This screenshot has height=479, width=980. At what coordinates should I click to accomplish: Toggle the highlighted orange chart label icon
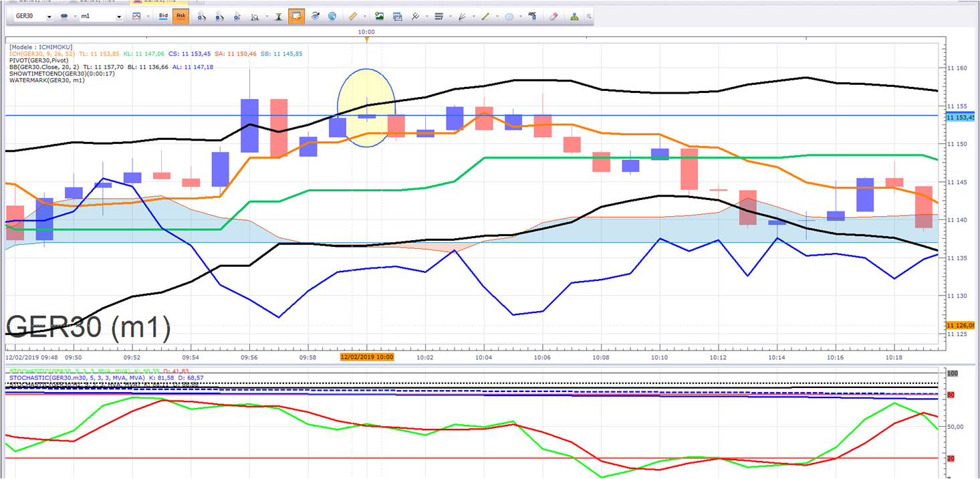tap(297, 16)
